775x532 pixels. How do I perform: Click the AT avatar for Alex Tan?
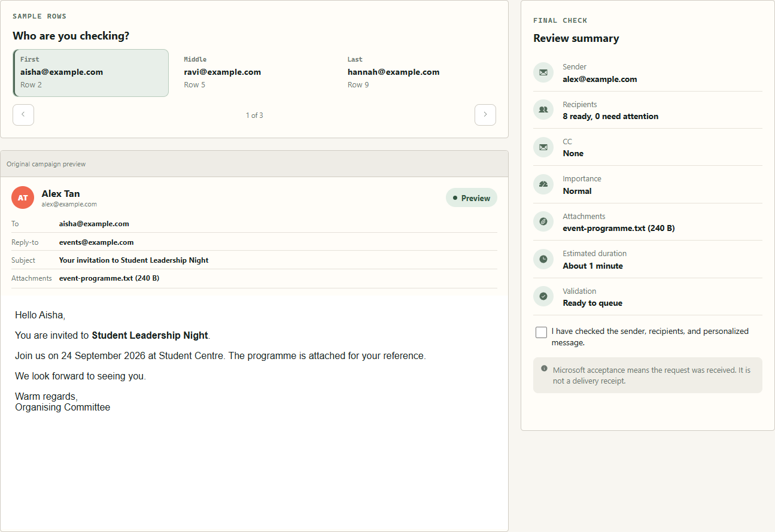[23, 197]
